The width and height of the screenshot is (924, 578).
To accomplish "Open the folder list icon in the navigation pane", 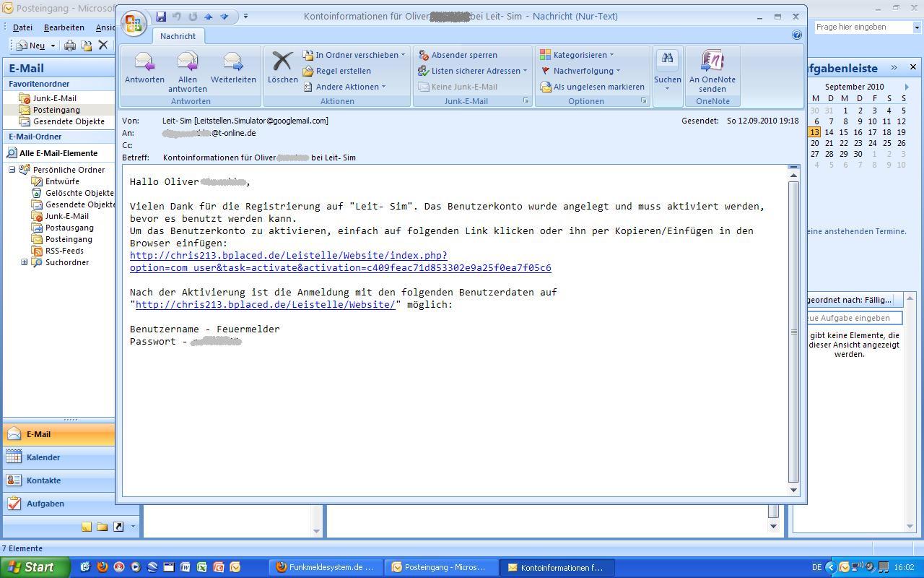I will 103,527.
